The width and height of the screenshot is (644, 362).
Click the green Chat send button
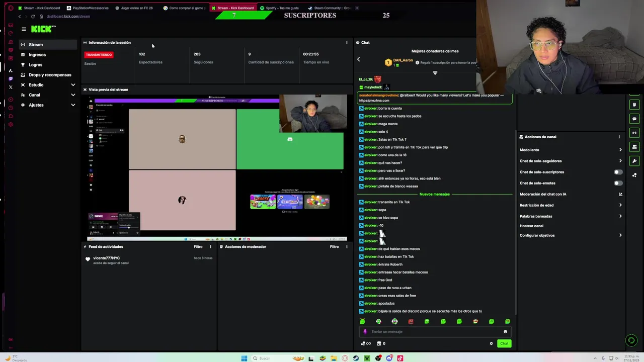pos(504,344)
